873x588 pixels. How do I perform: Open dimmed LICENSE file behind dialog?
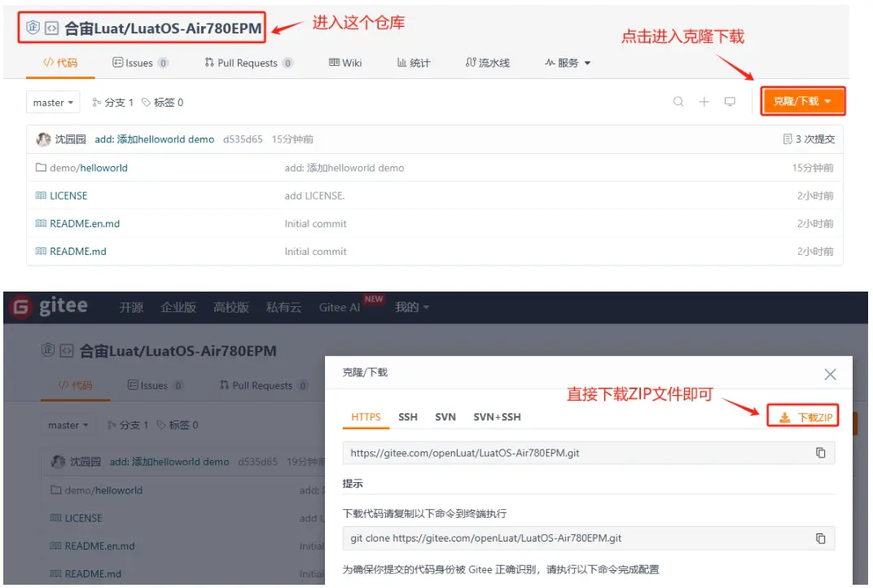click(x=84, y=518)
